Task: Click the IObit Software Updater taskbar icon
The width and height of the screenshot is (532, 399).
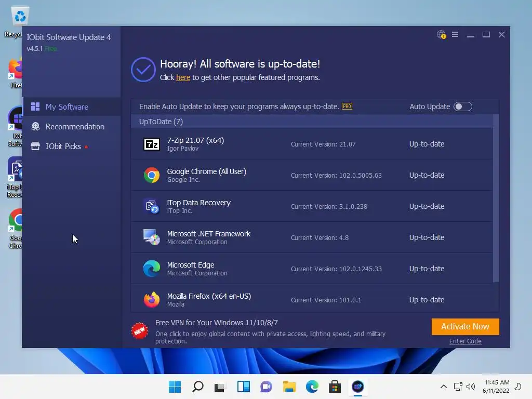Action: 357,387
